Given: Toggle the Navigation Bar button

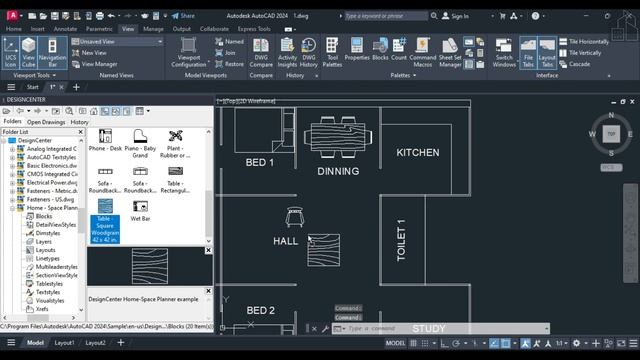Looking at the screenshot, I should 53,53.
